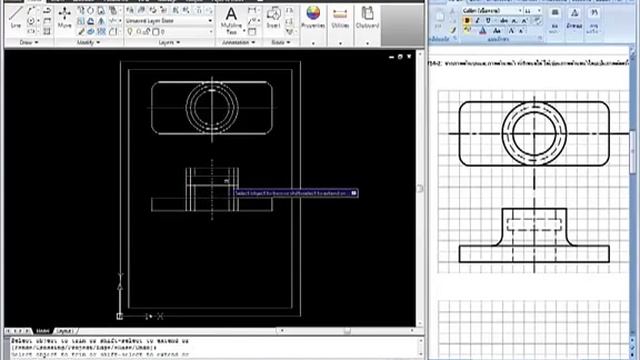Click the trim command tooltip icon
Screen dimensions: 640x360
tap(354, 193)
